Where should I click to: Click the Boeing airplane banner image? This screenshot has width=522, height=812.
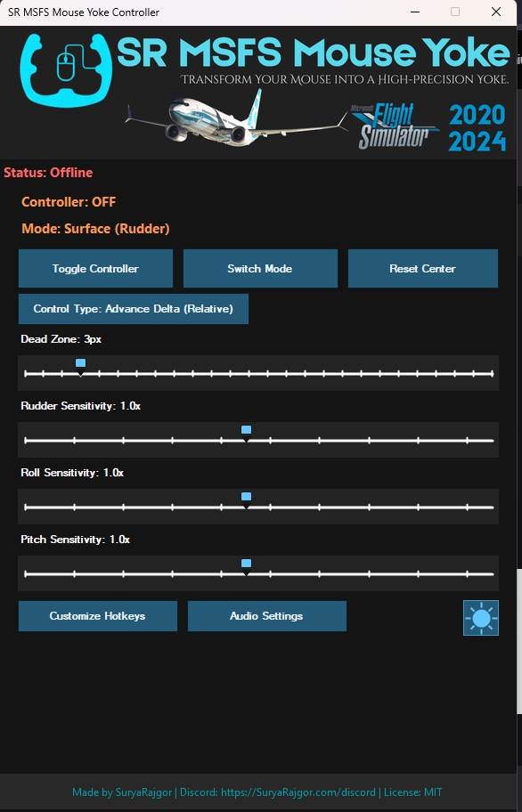[237, 118]
